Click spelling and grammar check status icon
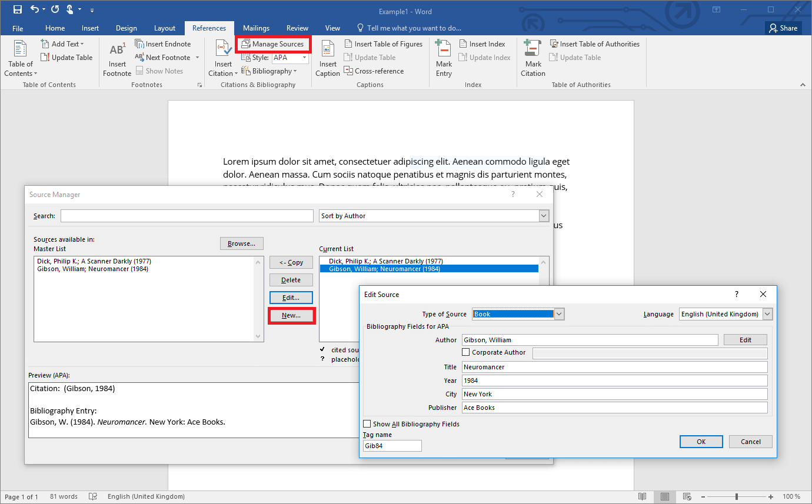 (x=92, y=497)
